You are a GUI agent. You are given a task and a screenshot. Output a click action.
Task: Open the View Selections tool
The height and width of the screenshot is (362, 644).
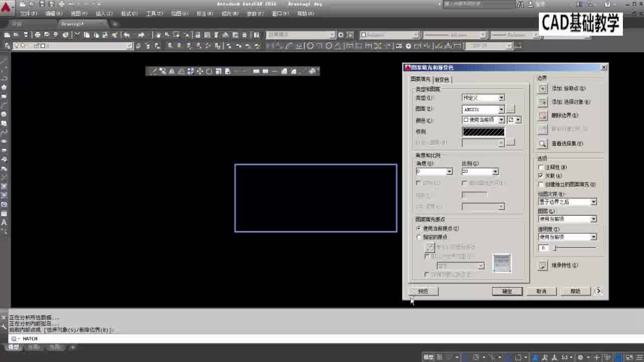542,143
